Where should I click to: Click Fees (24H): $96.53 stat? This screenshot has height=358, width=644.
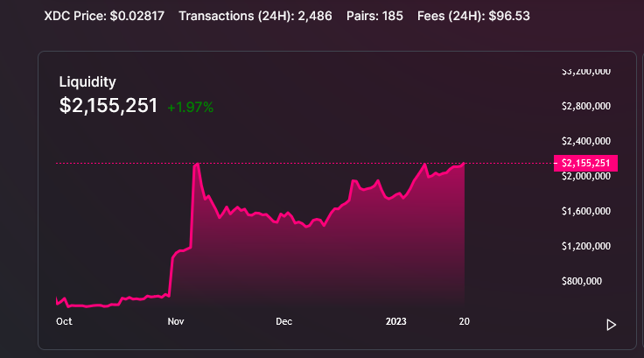[473, 16]
